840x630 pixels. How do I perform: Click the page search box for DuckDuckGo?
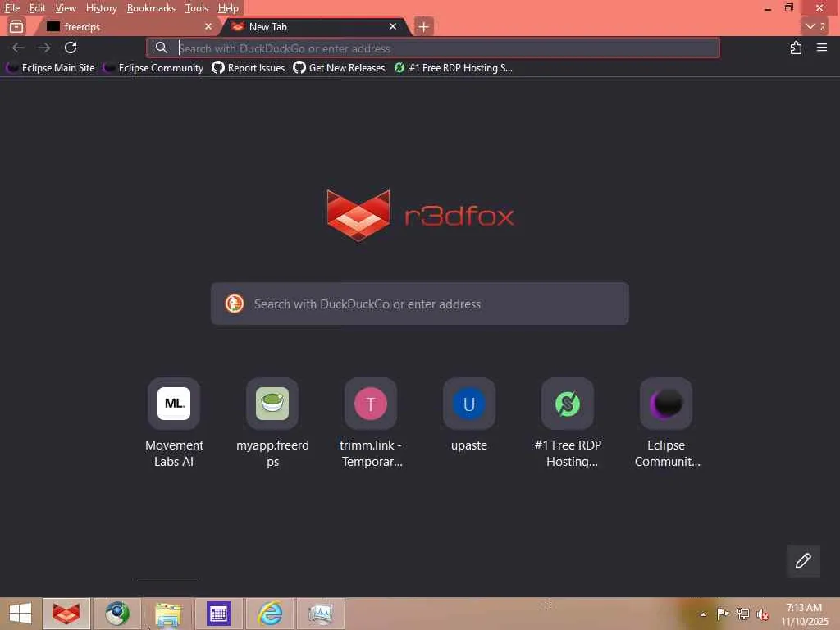(x=419, y=304)
